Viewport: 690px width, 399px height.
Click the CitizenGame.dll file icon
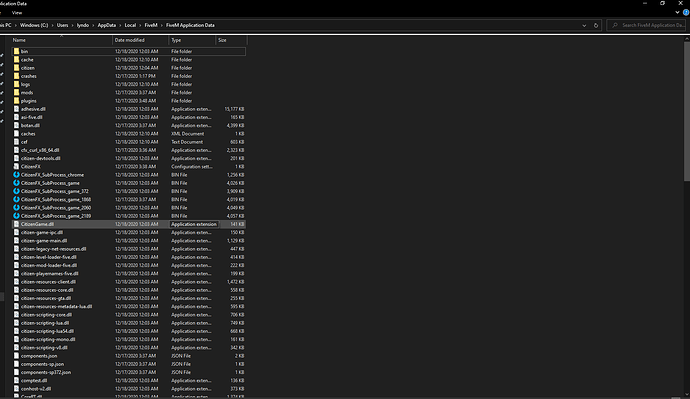pos(16,224)
